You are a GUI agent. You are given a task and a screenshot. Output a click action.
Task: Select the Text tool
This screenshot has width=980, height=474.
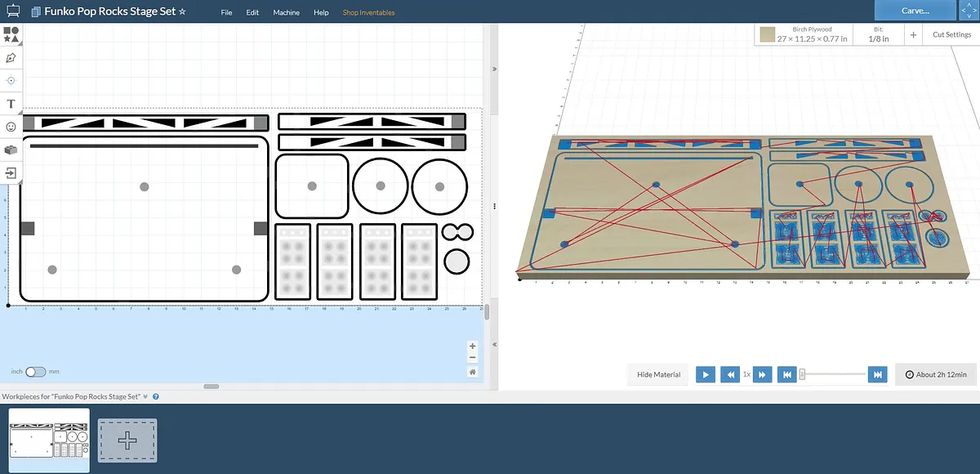point(11,104)
